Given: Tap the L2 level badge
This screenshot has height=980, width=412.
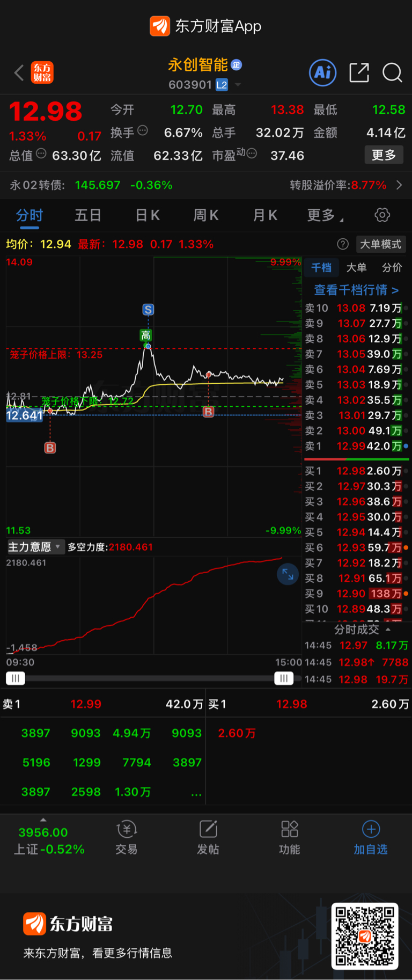Looking at the screenshot, I should click(222, 85).
